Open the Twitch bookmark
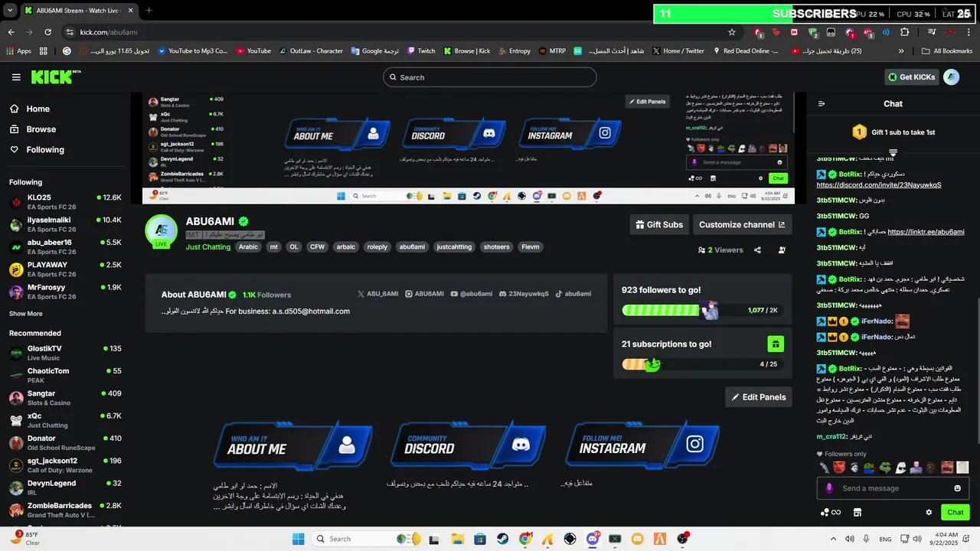Image resolution: width=980 pixels, height=551 pixels. click(x=421, y=51)
